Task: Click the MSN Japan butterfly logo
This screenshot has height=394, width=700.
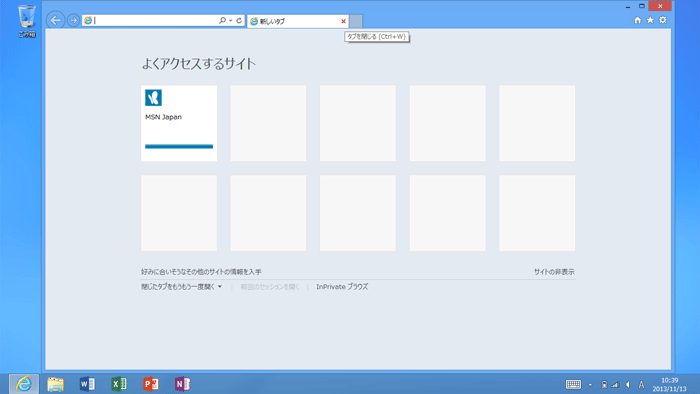Action: tap(153, 98)
